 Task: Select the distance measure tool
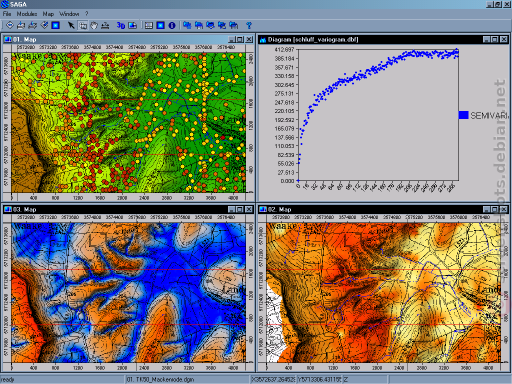pos(105,25)
